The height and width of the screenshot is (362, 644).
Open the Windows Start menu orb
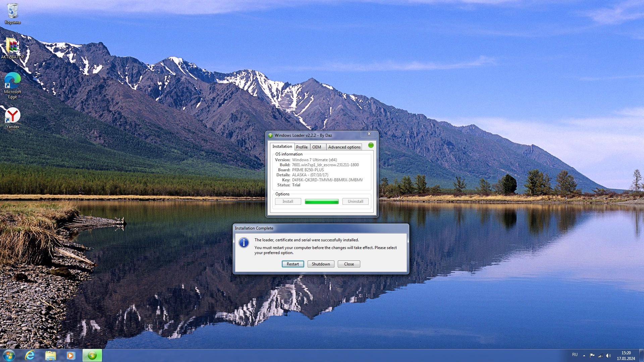(9, 355)
